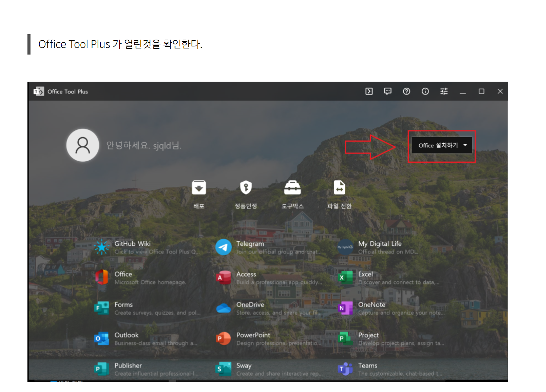Click the Office Tool Plus logo icon
Image resolution: width=546 pixels, height=392 pixels.
[x=39, y=91]
